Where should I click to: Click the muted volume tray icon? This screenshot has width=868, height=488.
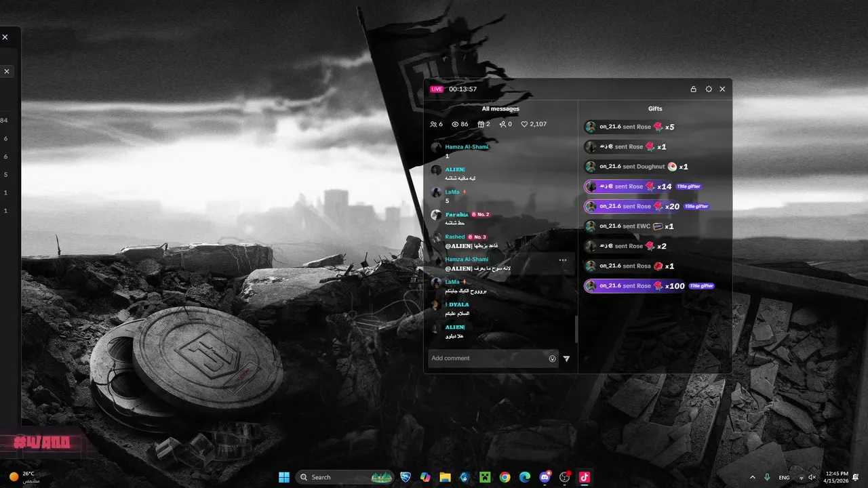tap(812, 477)
